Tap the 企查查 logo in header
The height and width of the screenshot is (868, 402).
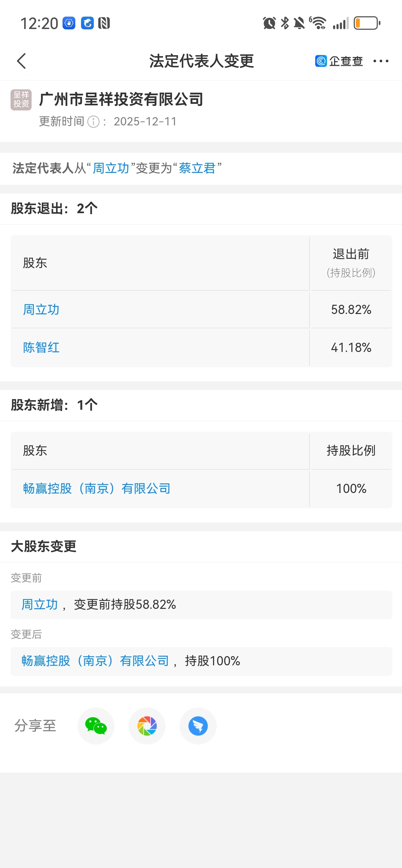pos(339,61)
